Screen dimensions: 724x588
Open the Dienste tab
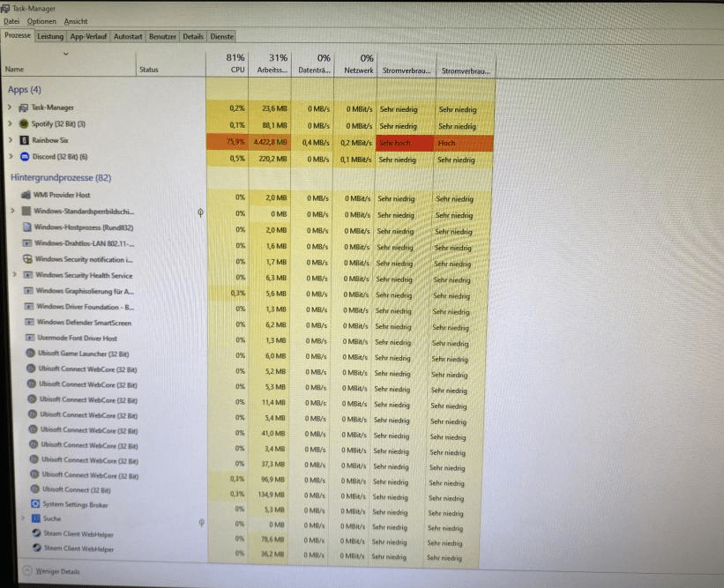point(221,36)
